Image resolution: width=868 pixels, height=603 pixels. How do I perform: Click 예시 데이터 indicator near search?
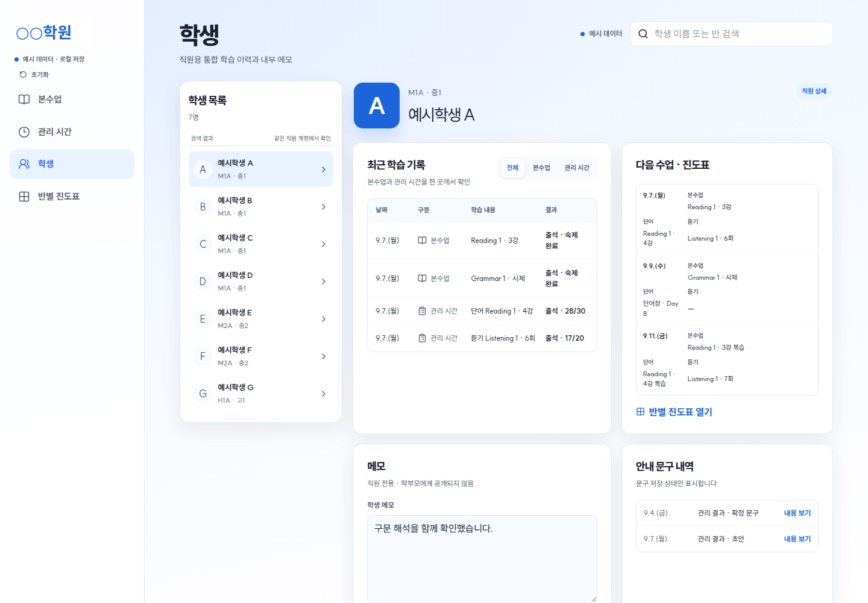pyautogui.click(x=602, y=34)
